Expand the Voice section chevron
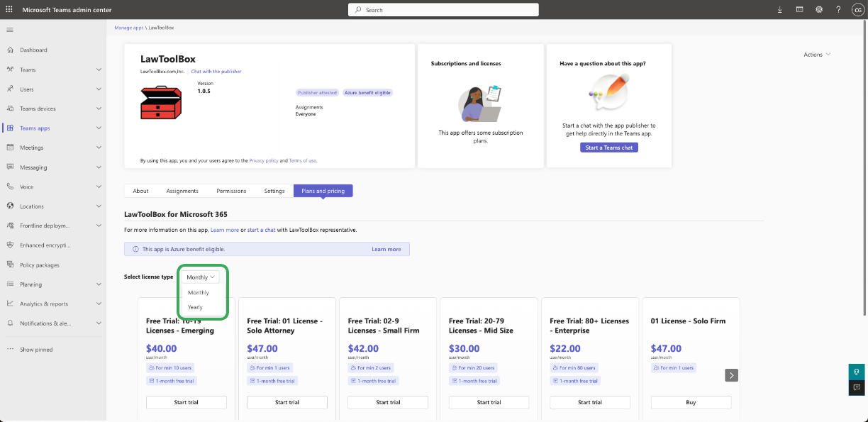The image size is (868, 422). [99, 187]
